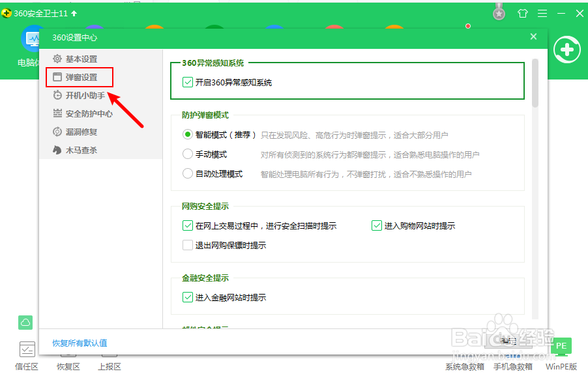
Task: Open 开机小助手 settings
Action: 85,96
